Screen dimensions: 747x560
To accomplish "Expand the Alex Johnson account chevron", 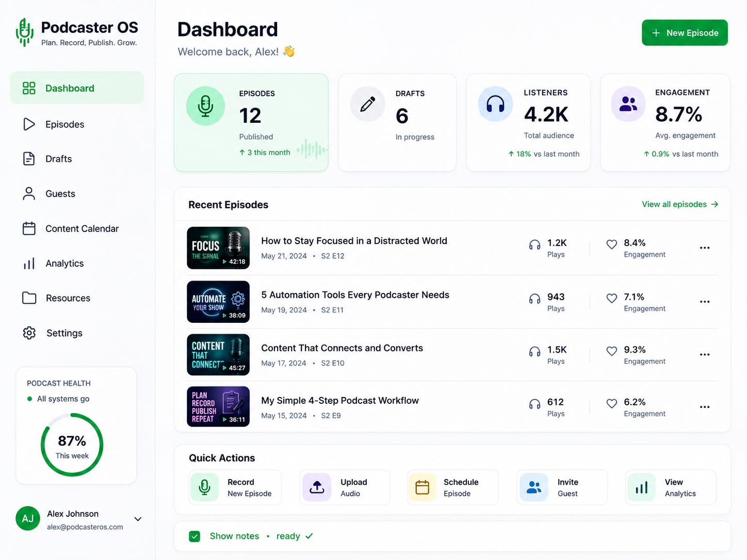I will point(138,519).
